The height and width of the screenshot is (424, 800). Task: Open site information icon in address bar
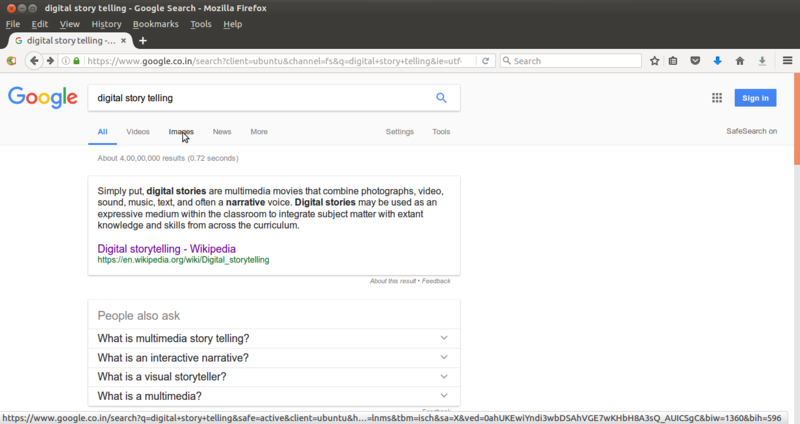[66, 61]
